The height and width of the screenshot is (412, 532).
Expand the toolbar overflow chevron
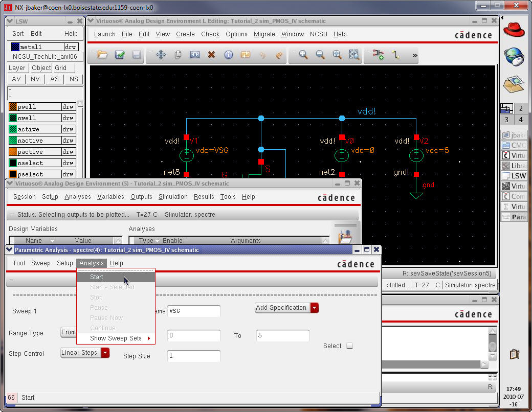[415, 55]
